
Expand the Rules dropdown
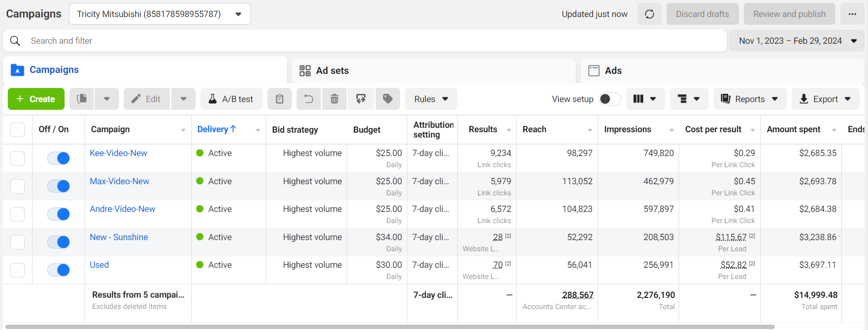[x=431, y=99]
